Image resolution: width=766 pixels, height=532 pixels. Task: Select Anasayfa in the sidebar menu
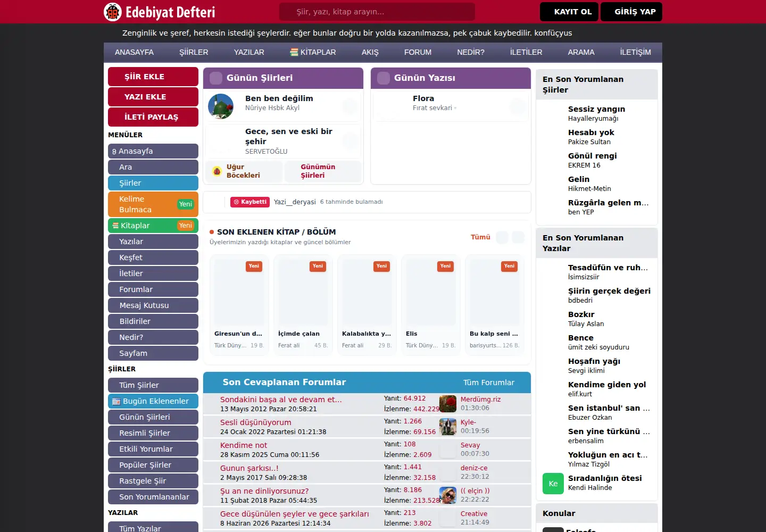pos(153,151)
